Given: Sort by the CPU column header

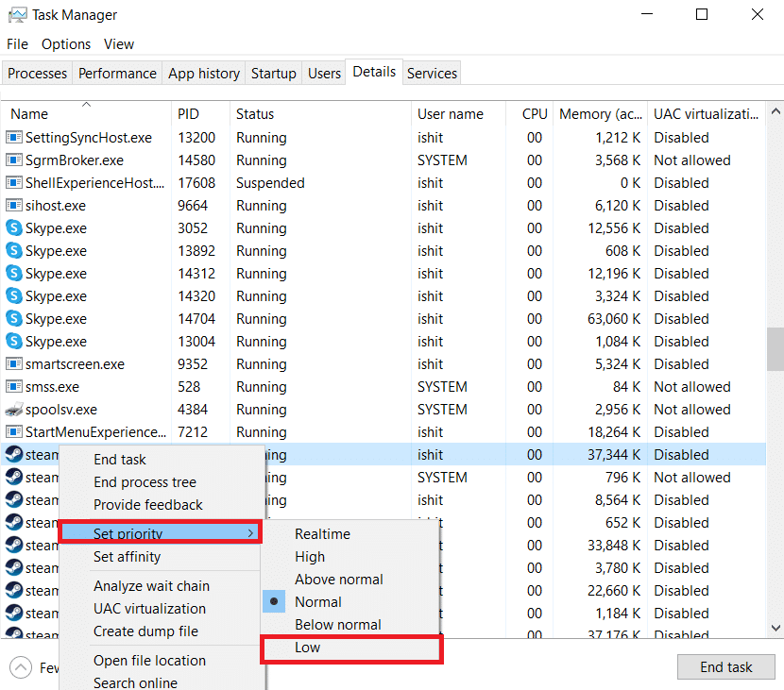Looking at the screenshot, I should click(x=530, y=114).
